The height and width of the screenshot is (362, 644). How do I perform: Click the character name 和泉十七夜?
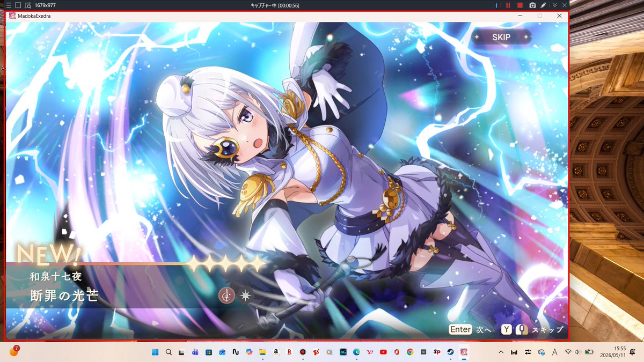[56, 277]
